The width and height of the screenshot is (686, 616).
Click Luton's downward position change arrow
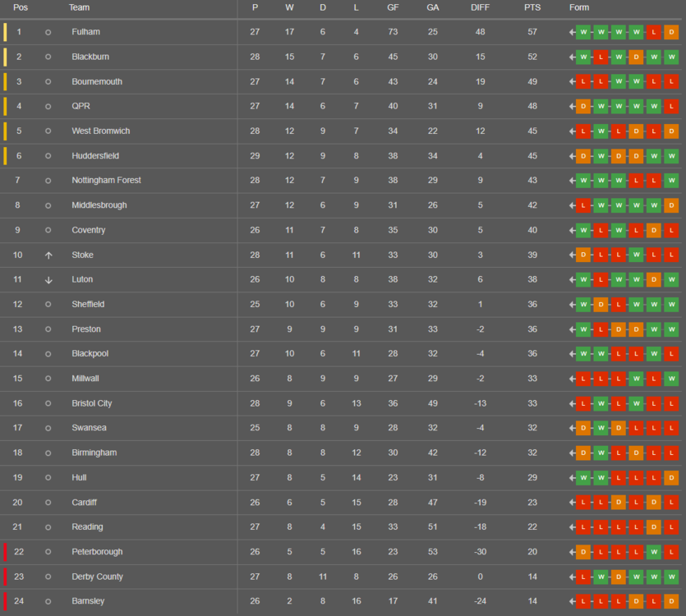pos(48,280)
